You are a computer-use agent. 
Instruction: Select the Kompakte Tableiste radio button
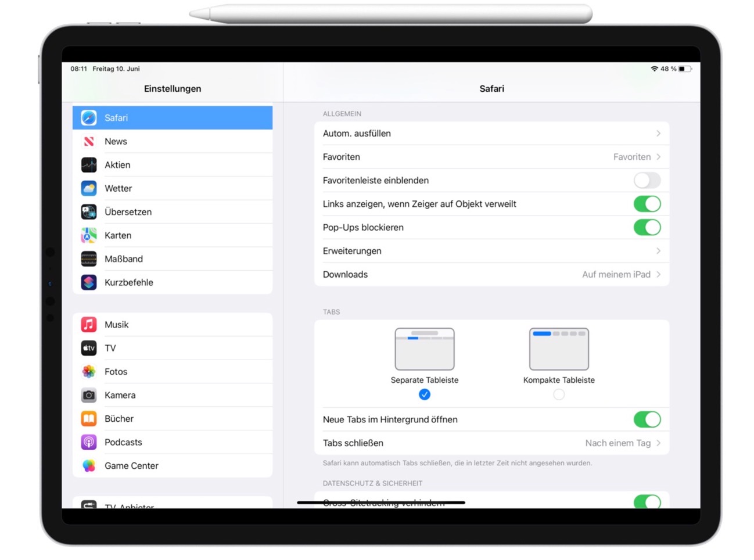coord(559,395)
